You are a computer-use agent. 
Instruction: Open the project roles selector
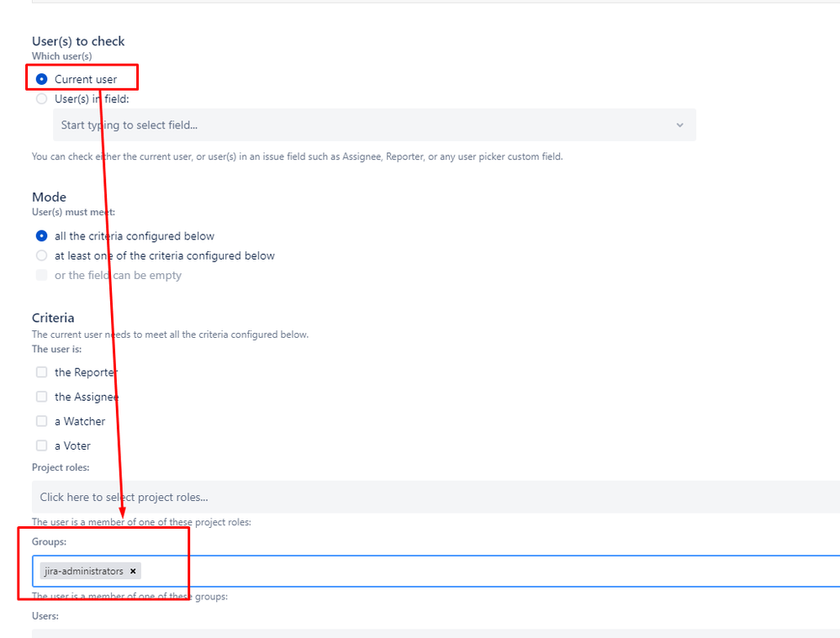[x=336, y=497]
